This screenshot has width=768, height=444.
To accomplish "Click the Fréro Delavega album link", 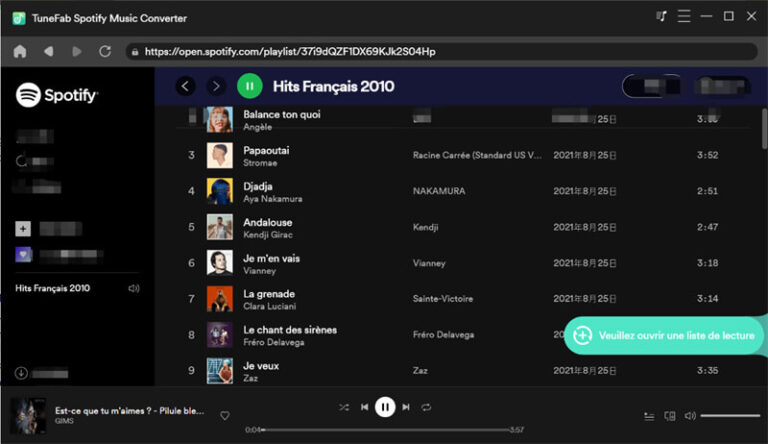I will (443, 335).
